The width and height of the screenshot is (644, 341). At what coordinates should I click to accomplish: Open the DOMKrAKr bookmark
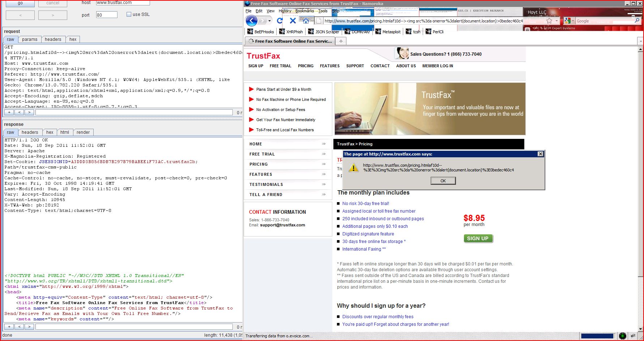pyautogui.click(x=357, y=32)
